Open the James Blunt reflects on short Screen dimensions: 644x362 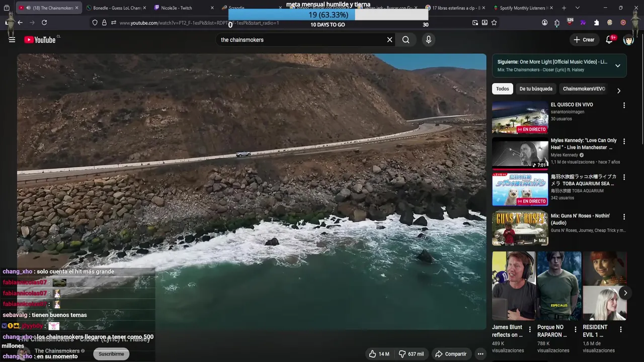tap(514, 286)
